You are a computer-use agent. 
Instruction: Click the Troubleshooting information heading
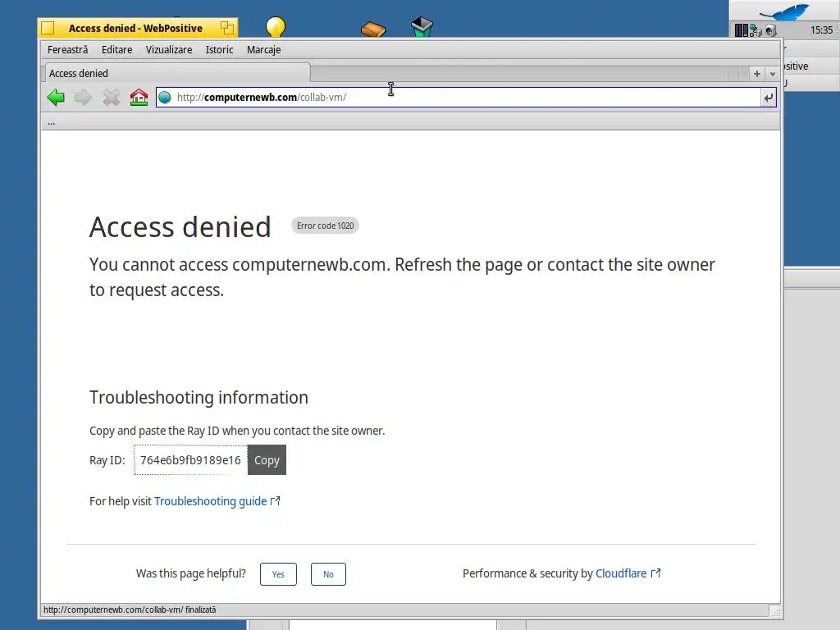[x=199, y=398]
